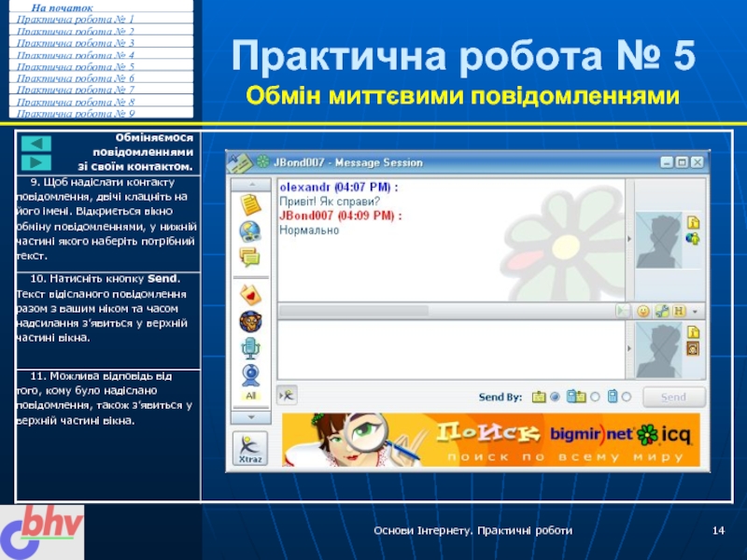Viewport: 747px width, 560px height.
Task: Go to previous slide with left arrow
Action: (x=36, y=144)
